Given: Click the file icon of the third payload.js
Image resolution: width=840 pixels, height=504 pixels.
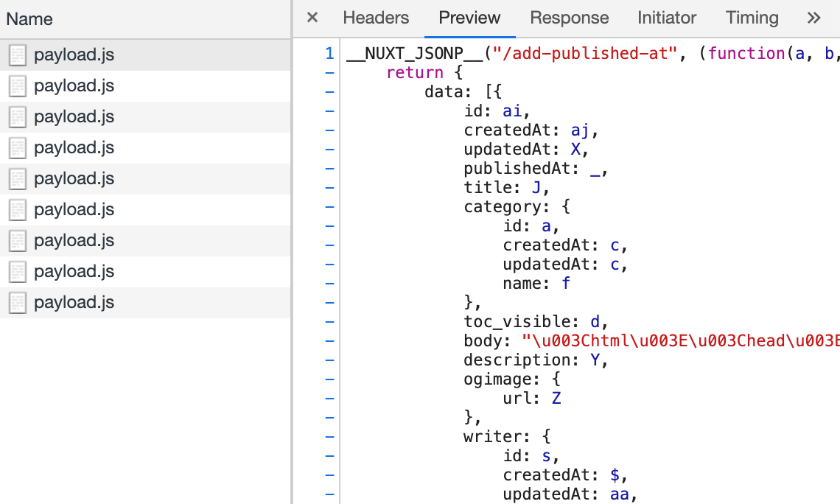Looking at the screenshot, I should tap(18, 117).
